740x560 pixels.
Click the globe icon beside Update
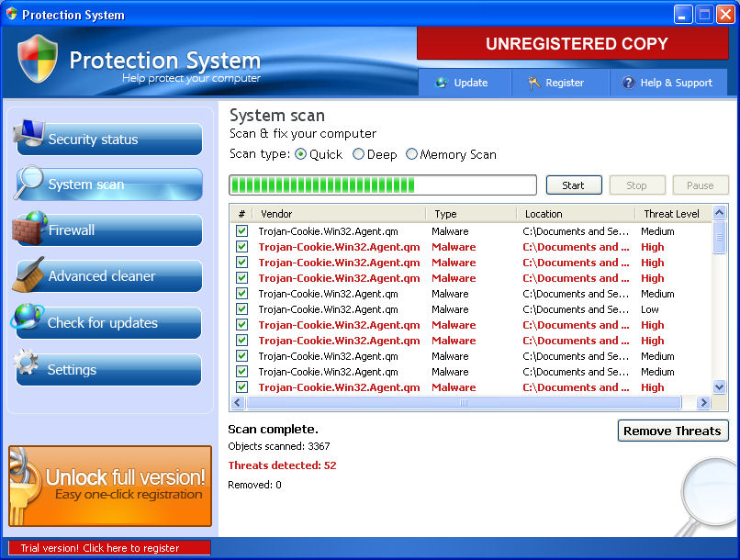click(442, 83)
